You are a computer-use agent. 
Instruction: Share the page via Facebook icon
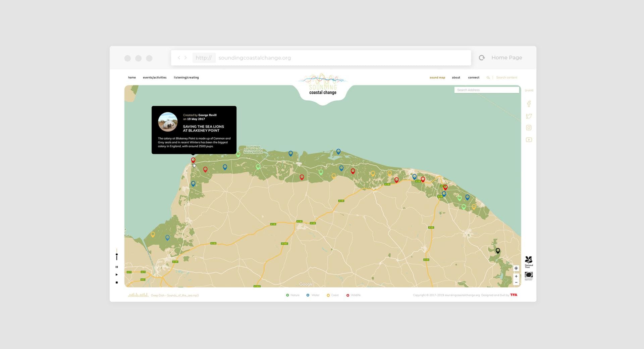pyautogui.click(x=529, y=104)
